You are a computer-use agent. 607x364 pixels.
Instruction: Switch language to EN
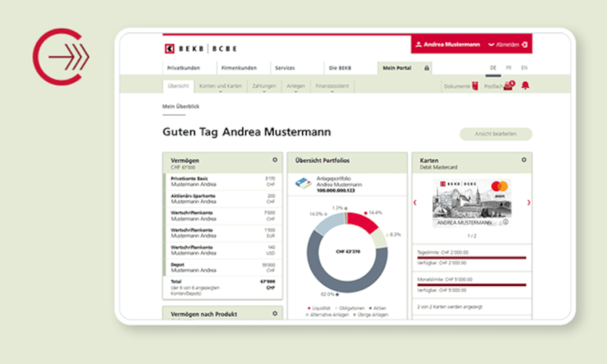click(524, 67)
